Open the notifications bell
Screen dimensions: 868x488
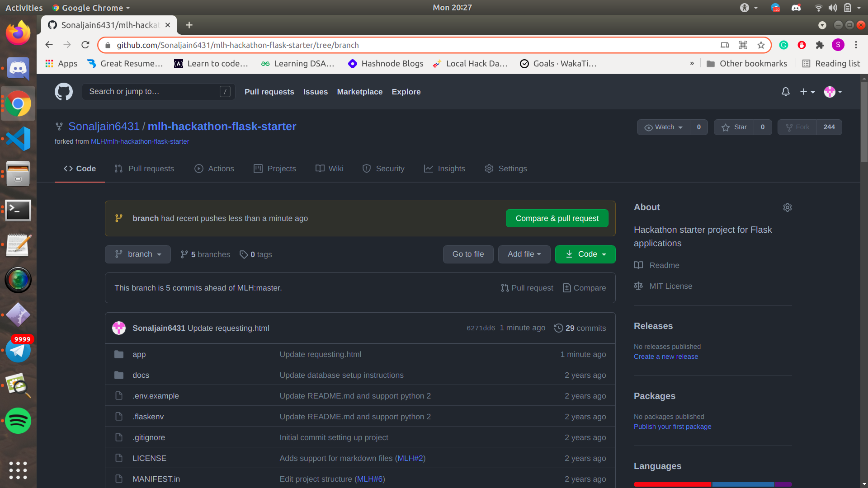[x=786, y=92]
